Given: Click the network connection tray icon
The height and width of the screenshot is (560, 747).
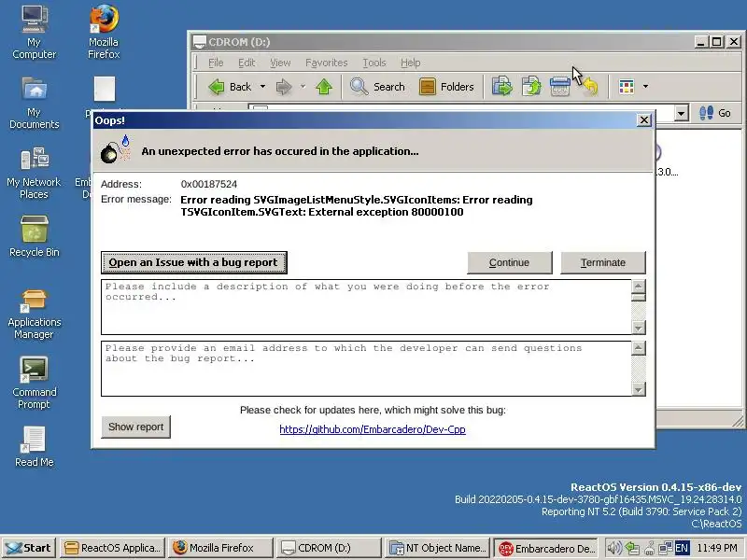Looking at the screenshot, I should 665,548.
